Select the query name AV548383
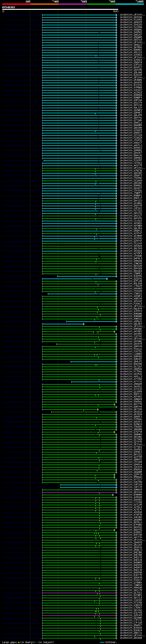The image size is (146, 644). 8,8
